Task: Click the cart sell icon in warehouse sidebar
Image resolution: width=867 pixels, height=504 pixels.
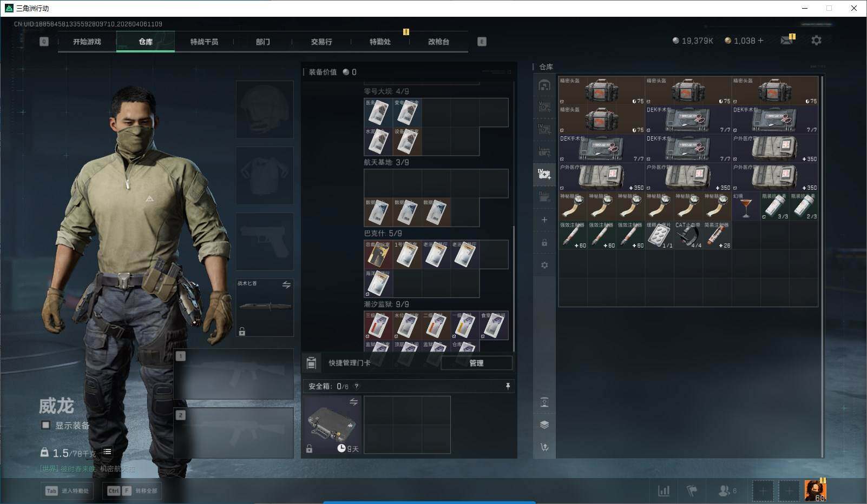Action: click(544, 447)
